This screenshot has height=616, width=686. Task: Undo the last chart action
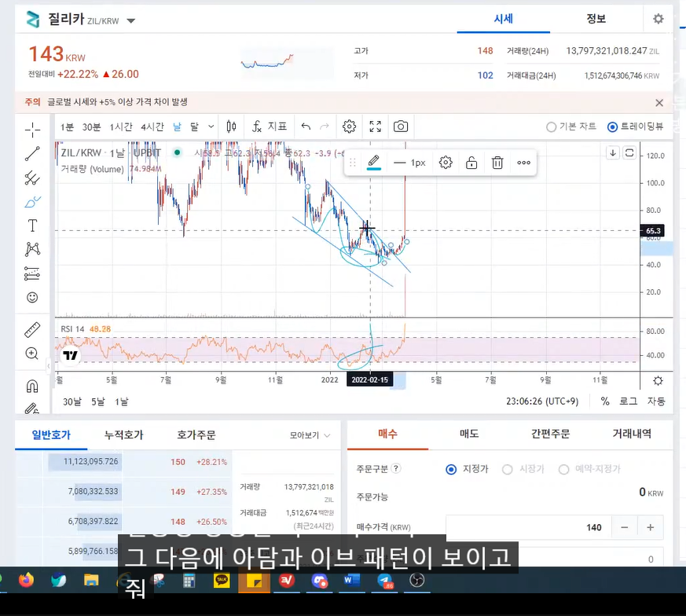pos(306,126)
